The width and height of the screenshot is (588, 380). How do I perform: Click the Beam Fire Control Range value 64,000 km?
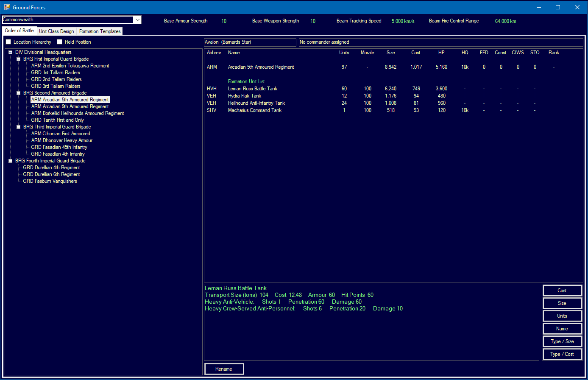click(505, 21)
